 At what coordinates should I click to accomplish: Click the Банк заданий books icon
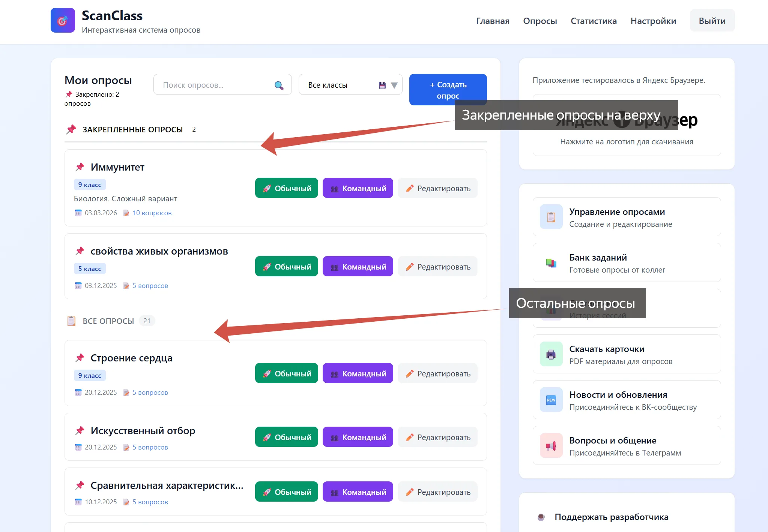pos(551,263)
